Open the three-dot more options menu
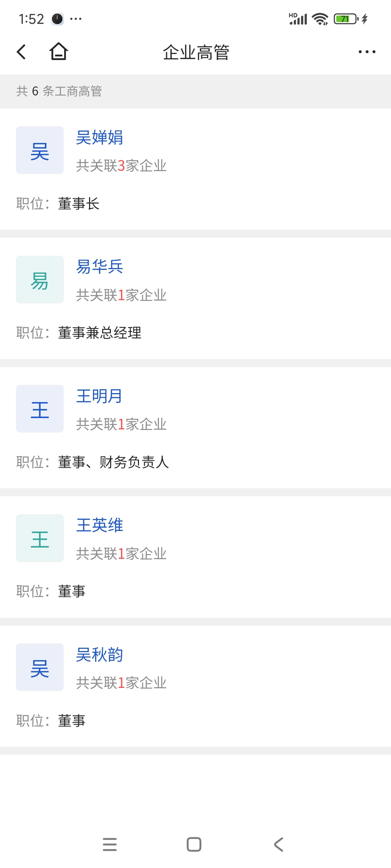 coord(367,52)
